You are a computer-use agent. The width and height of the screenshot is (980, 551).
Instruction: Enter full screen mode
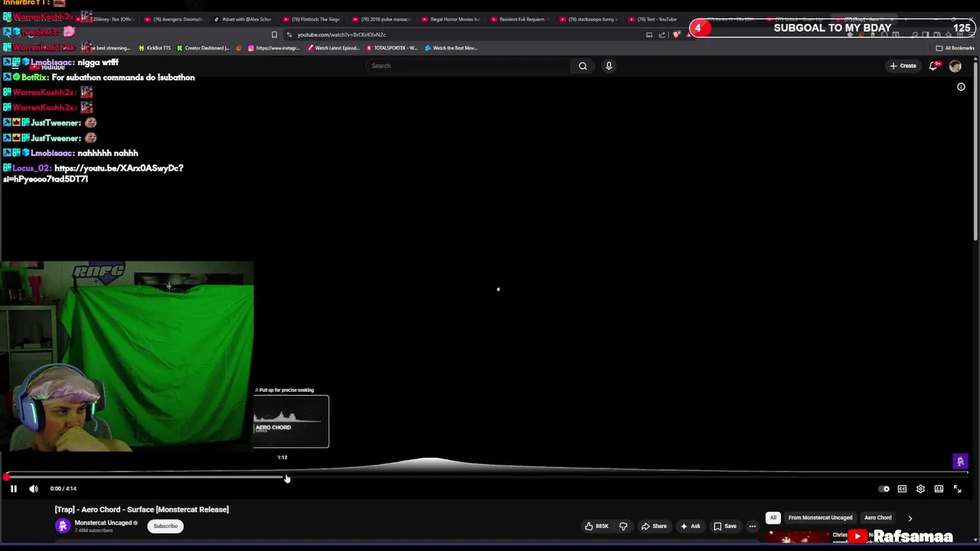click(957, 489)
